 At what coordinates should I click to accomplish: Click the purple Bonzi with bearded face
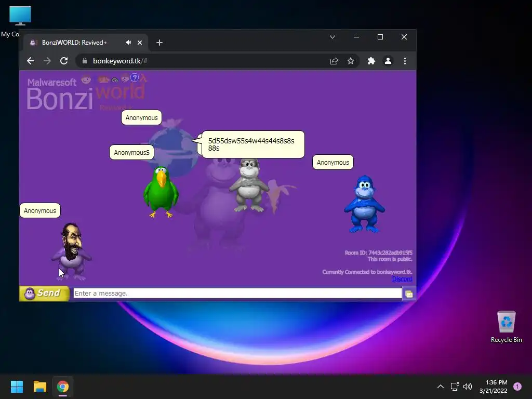[x=72, y=252]
